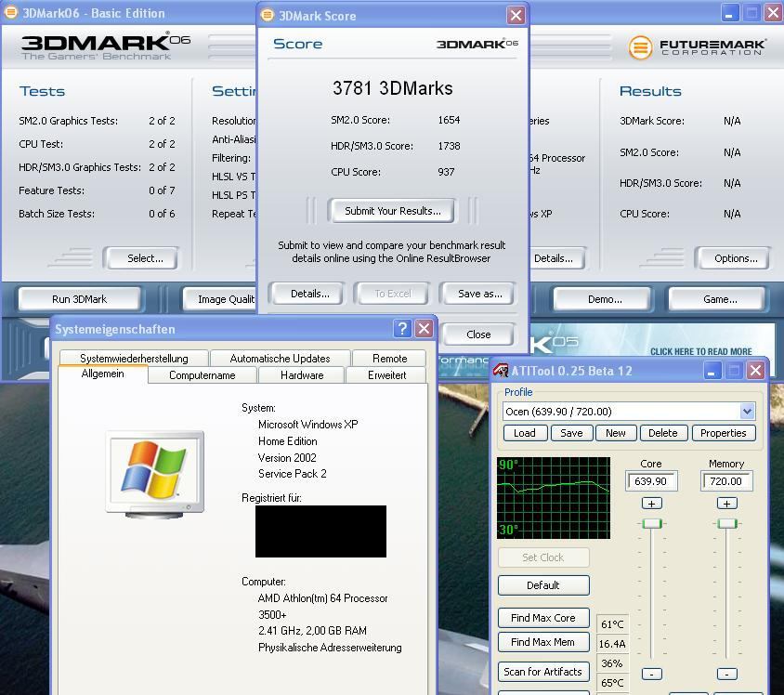
Task: Click the 3DMark06 Basic Edition title bar icon
Action: [x=11, y=12]
